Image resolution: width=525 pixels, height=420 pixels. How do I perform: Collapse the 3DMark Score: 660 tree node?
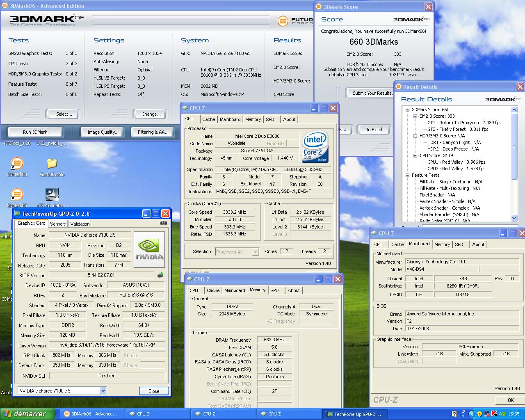(407, 110)
